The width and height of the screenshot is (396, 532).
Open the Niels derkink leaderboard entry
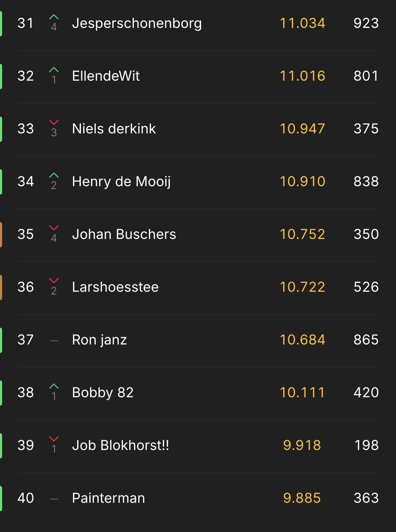point(114,129)
